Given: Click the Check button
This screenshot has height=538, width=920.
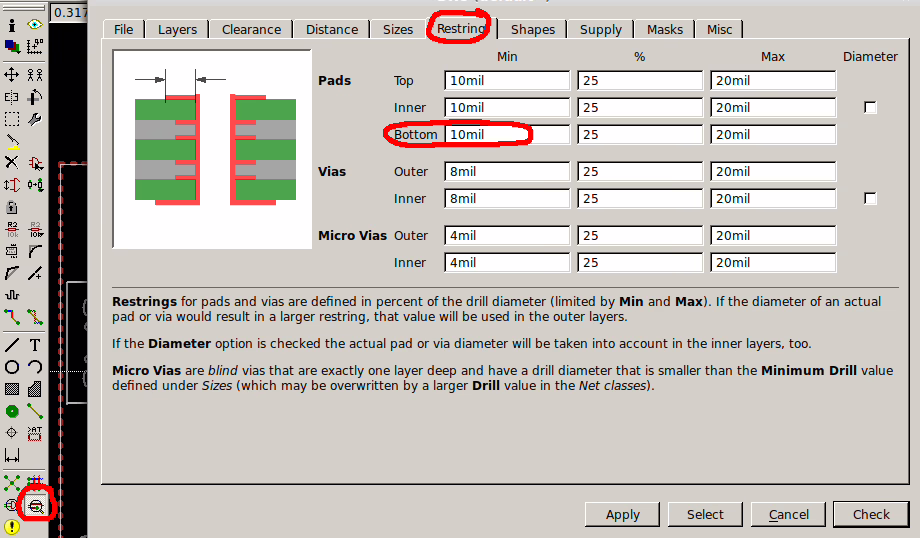Looking at the screenshot, I should point(871,514).
